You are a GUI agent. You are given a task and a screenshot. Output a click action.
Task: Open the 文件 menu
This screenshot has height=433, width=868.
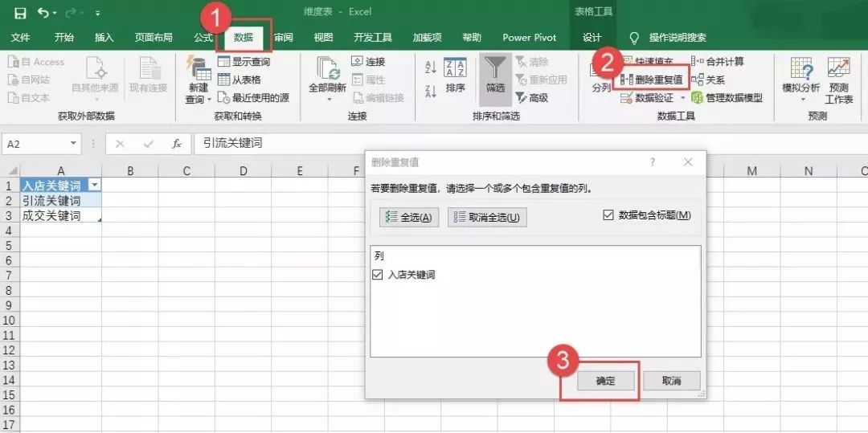coord(20,38)
